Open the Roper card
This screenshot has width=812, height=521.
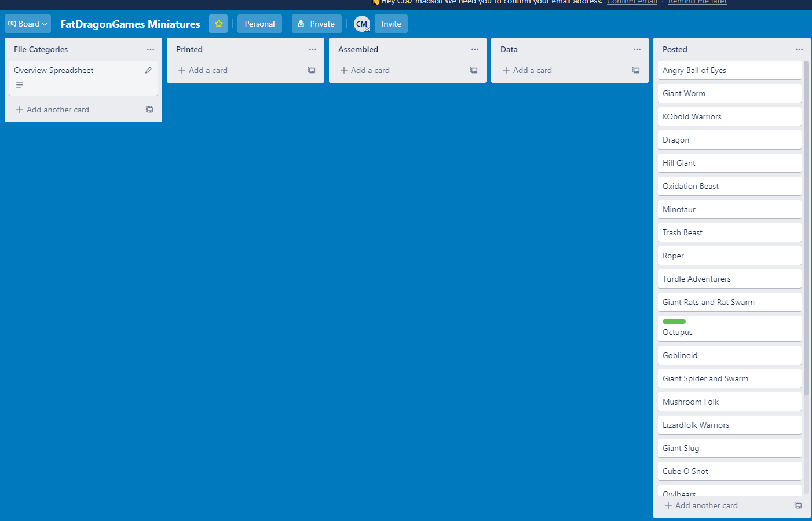coord(730,256)
